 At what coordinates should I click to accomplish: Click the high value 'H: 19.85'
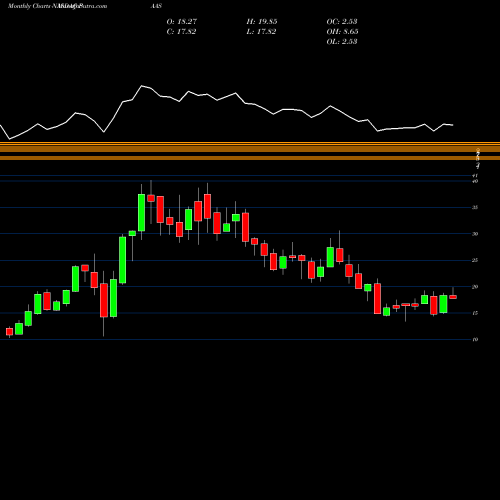(262, 21)
